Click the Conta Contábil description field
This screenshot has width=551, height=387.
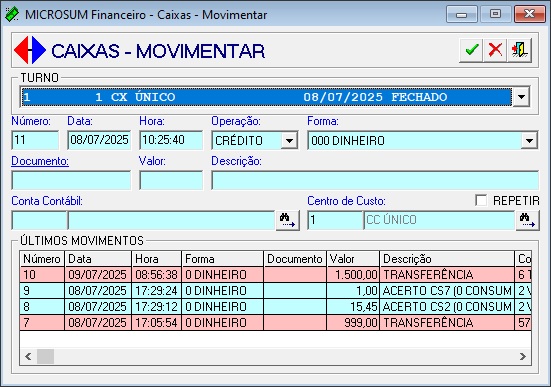[171, 220]
